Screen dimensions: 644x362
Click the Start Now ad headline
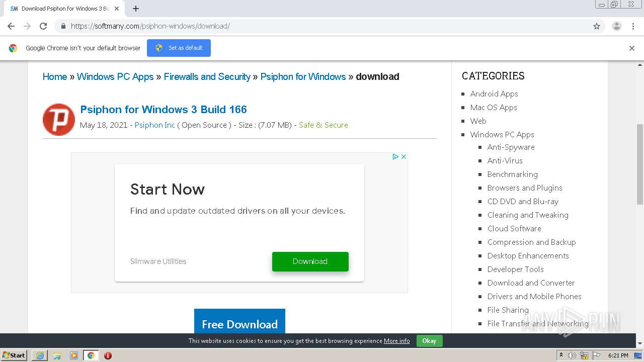[x=168, y=189]
